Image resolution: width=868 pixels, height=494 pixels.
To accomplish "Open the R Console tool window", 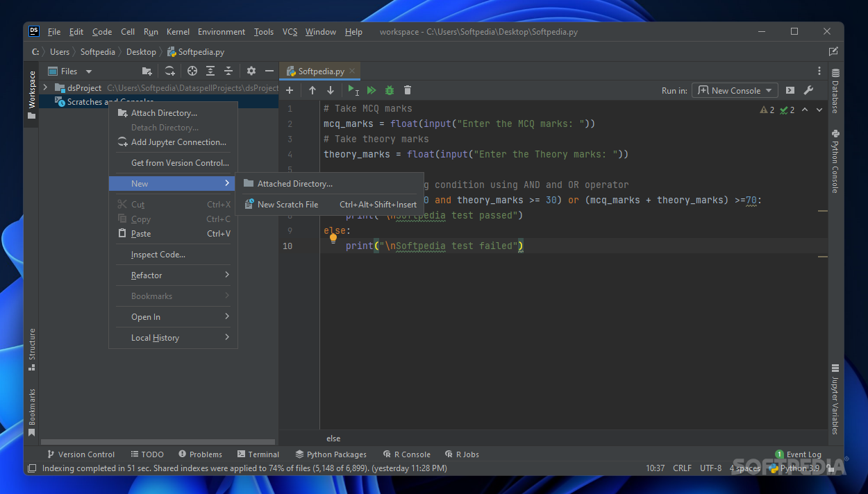I will pos(406,454).
